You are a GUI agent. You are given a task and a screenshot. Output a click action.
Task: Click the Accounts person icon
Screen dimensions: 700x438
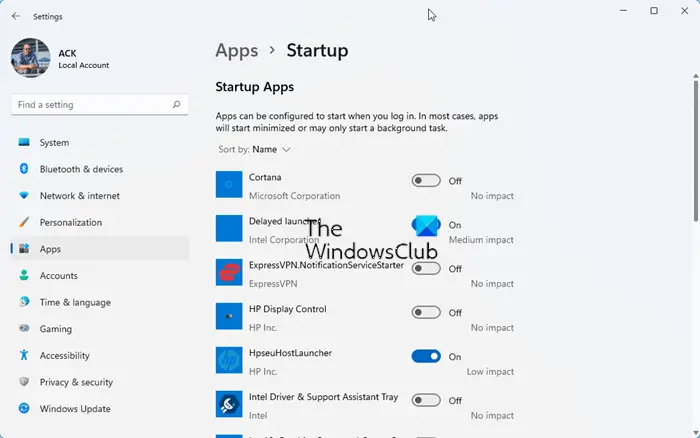point(24,275)
